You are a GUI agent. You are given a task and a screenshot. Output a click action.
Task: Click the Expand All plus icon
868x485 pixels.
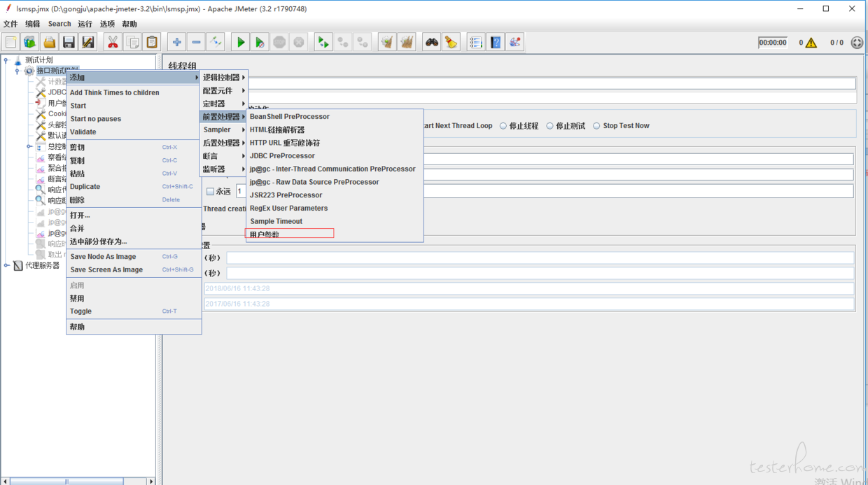point(176,42)
